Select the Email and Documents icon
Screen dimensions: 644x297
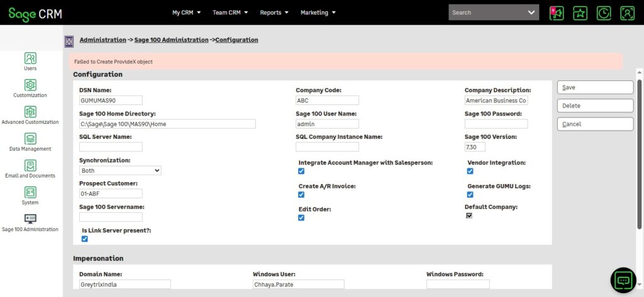(30, 166)
